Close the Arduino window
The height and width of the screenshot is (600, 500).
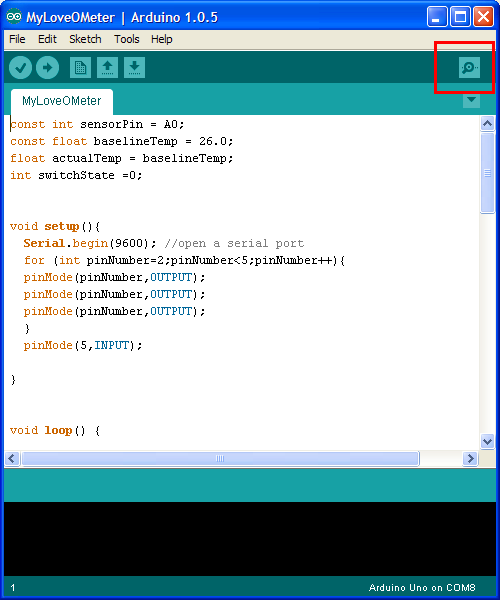point(484,17)
